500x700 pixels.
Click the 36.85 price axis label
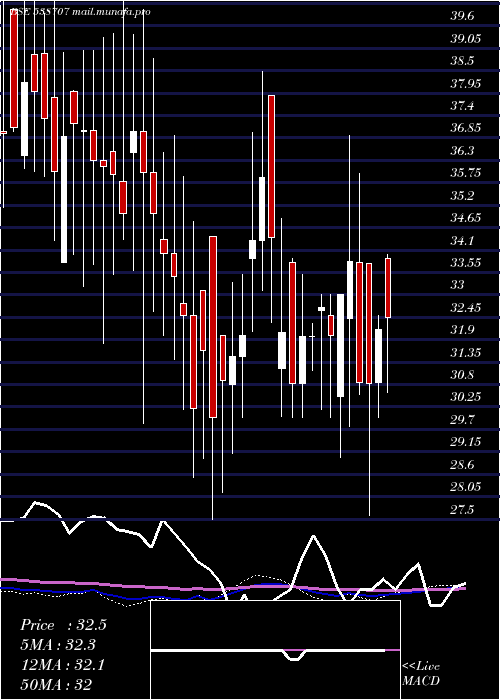pos(466,128)
